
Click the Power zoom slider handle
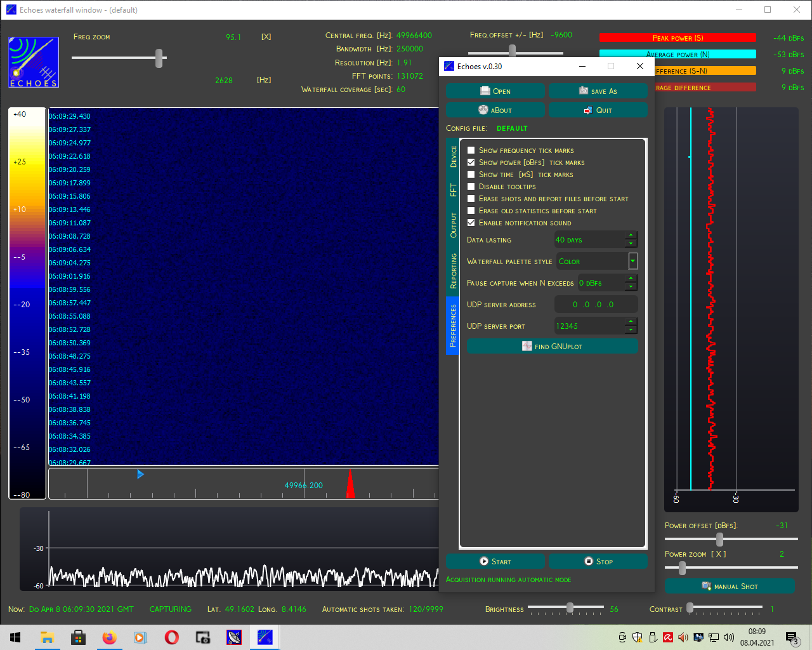(682, 568)
